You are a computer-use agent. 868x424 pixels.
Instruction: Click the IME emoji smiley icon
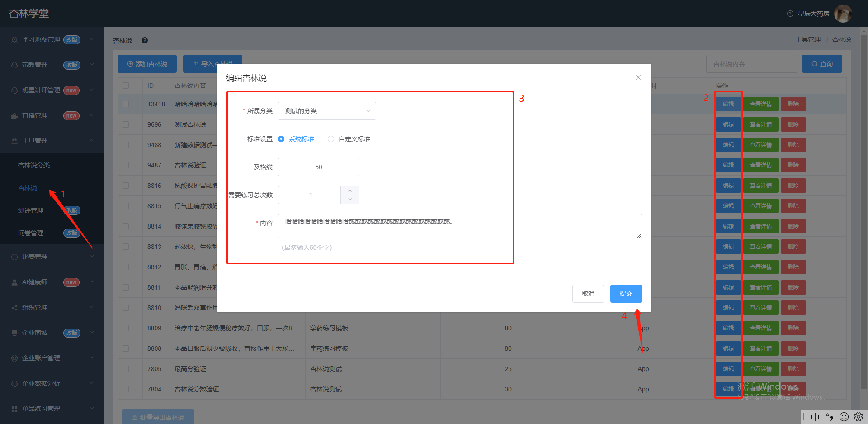(x=844, y=417)
